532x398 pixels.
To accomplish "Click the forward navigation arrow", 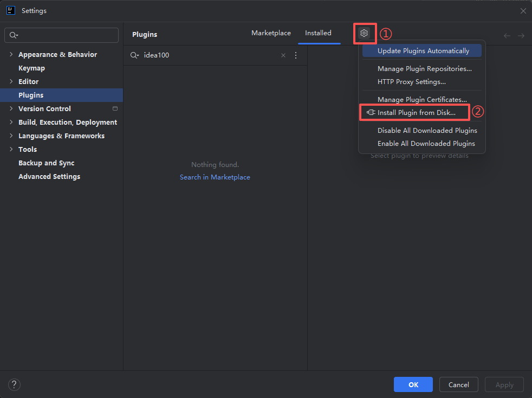I will pyautogui.click(x=521, y=36).
